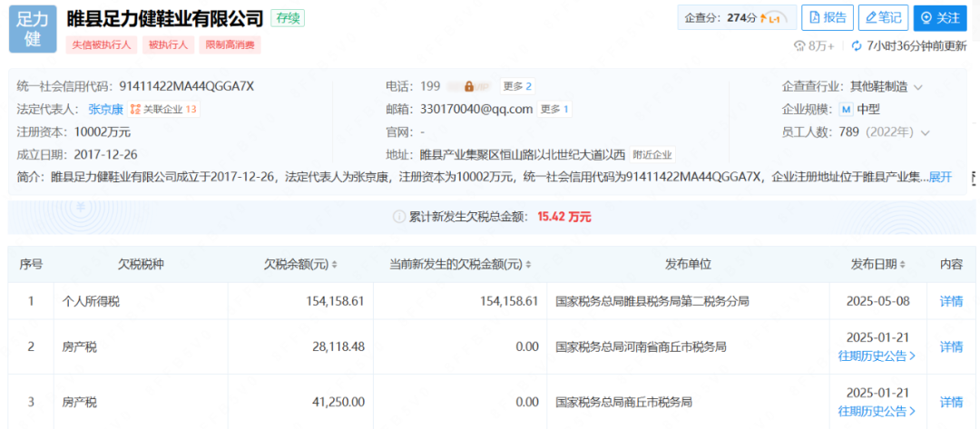Open the 失信被执行人 risk tag
The width and height of the screenshot is (980, 429).
tap(103, 44)
